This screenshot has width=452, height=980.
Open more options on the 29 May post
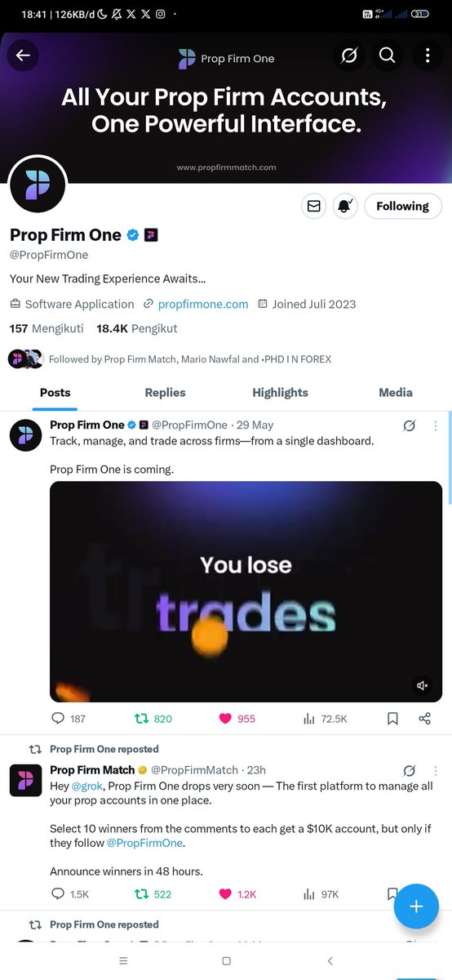click(x=436, y=425)
